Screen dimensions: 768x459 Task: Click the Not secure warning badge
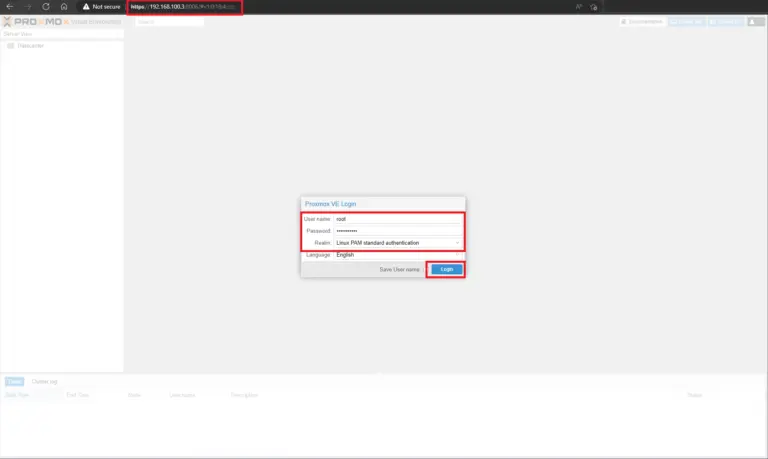click(x=101, y=7)
